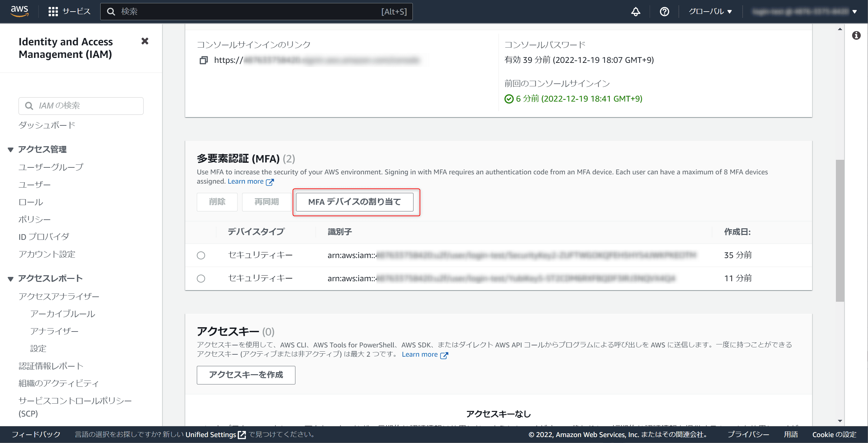Open the help question mark icon
This screenshot has width=868, height=443.
[x=664, y=12]
